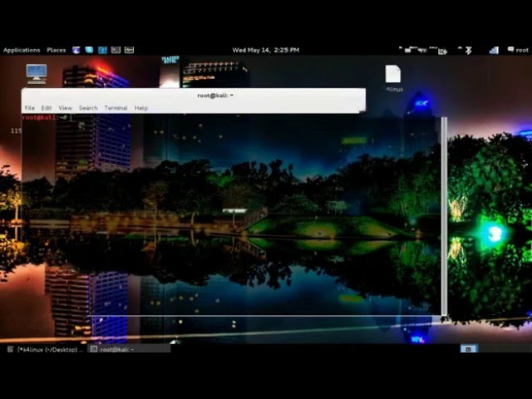532x399 pixels.
Task: Select the Computer icon on the desktop
Action: 37,74
